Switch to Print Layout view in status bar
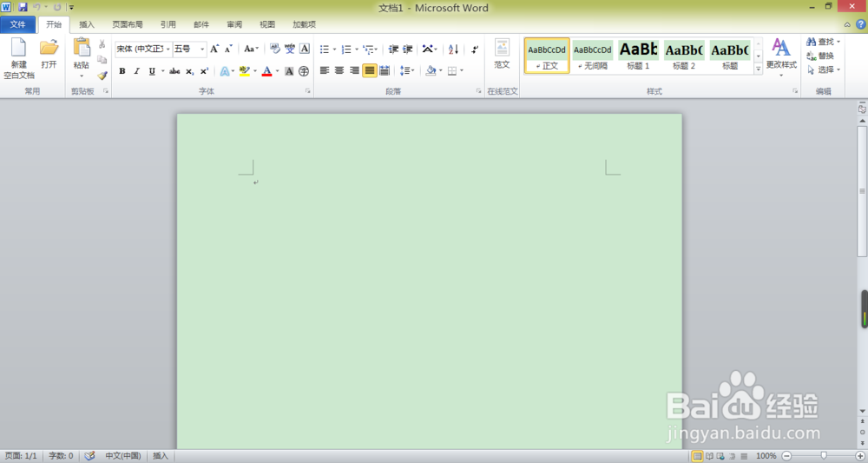The width and height of the screenshot is (868, 463). [x=698, y=456]
